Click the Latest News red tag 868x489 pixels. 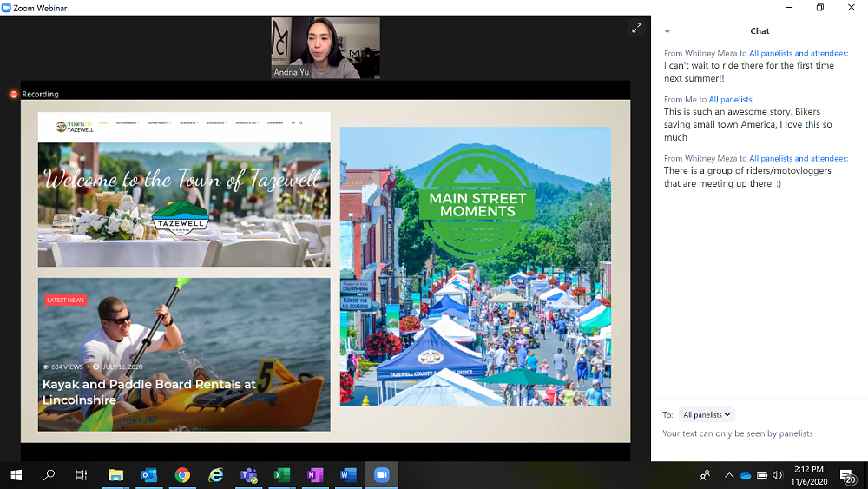click(65, 300)
